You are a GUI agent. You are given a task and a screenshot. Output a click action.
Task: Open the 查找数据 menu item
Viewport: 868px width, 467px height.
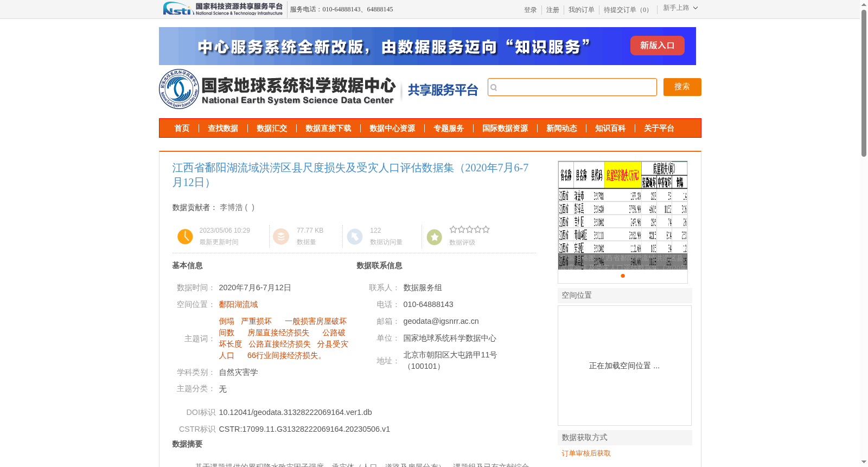[223, 129]
